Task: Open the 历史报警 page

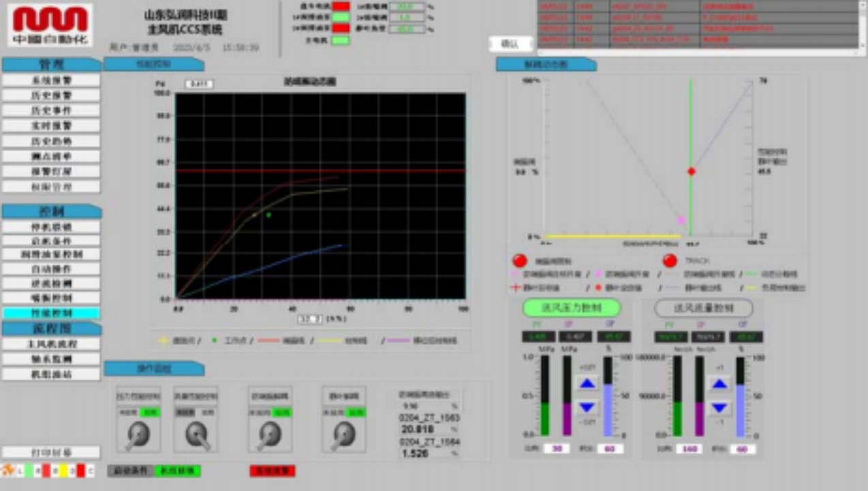Action: click(x=51, y=95)
